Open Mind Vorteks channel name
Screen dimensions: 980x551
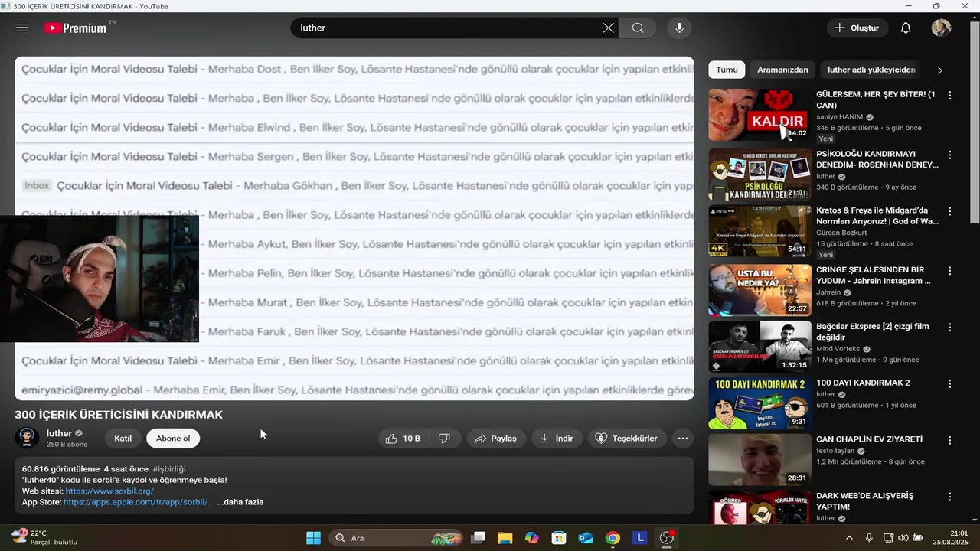[838, 349]
